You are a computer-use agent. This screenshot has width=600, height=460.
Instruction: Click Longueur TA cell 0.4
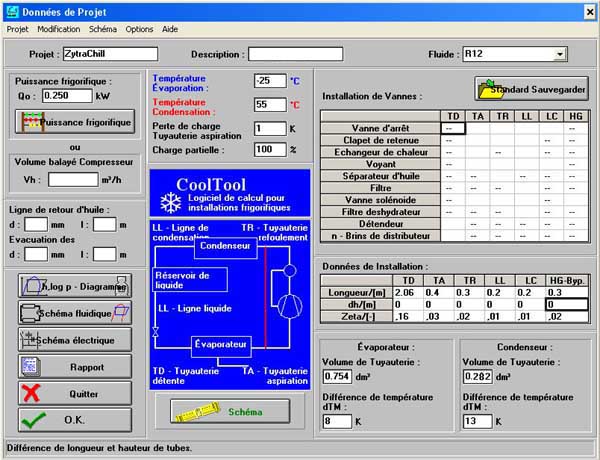click(x=439, y=292)
